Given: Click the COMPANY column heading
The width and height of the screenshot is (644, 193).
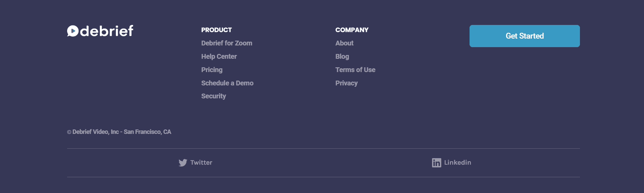Looking at the screenshot, I should pyautogui.click(x=352, y=30).
